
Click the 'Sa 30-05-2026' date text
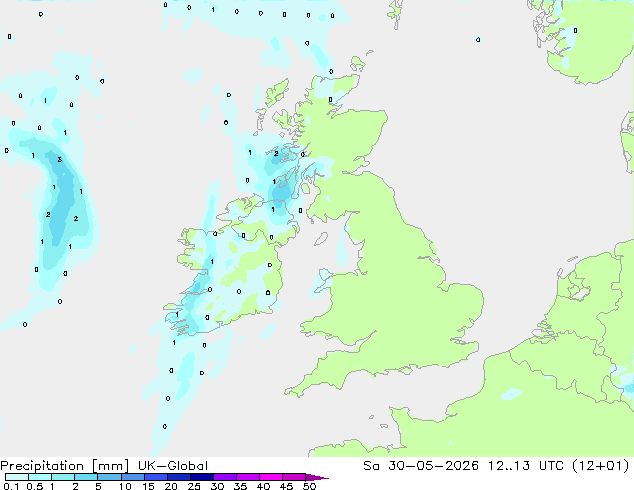coord(421,466)
